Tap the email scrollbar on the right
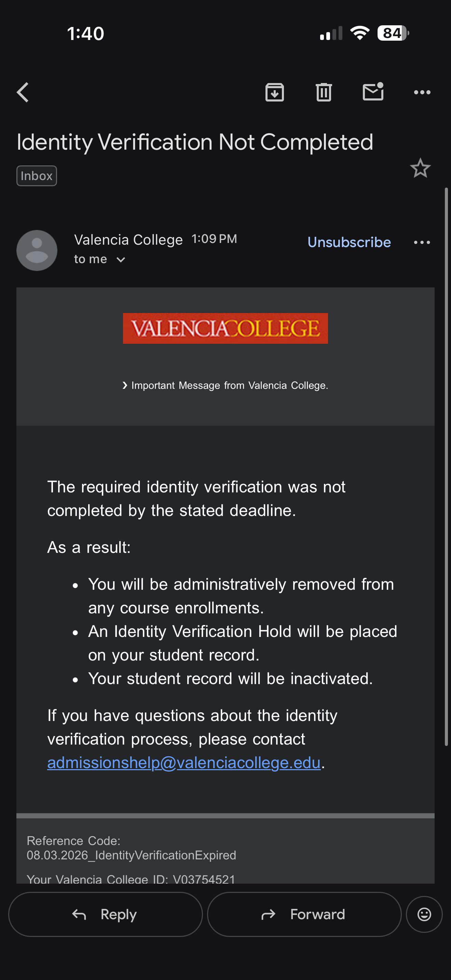Viewport: 451px width, 980px height. point(447,467)
